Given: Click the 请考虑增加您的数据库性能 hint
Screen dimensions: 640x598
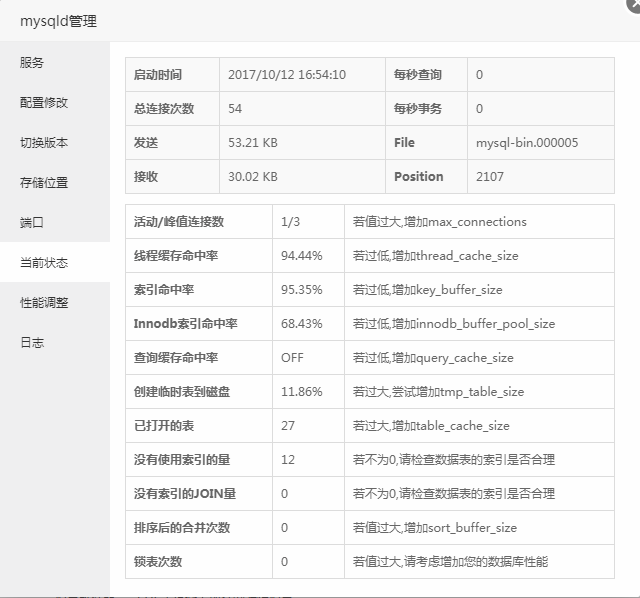Looking at the screenshot, I should tap(450, 561).
